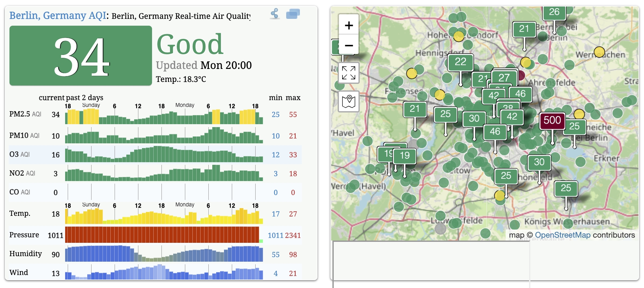Screen dimensions: 644x288
Task: Click the share icon beside the Berlin title
Action: click(275, 14)
